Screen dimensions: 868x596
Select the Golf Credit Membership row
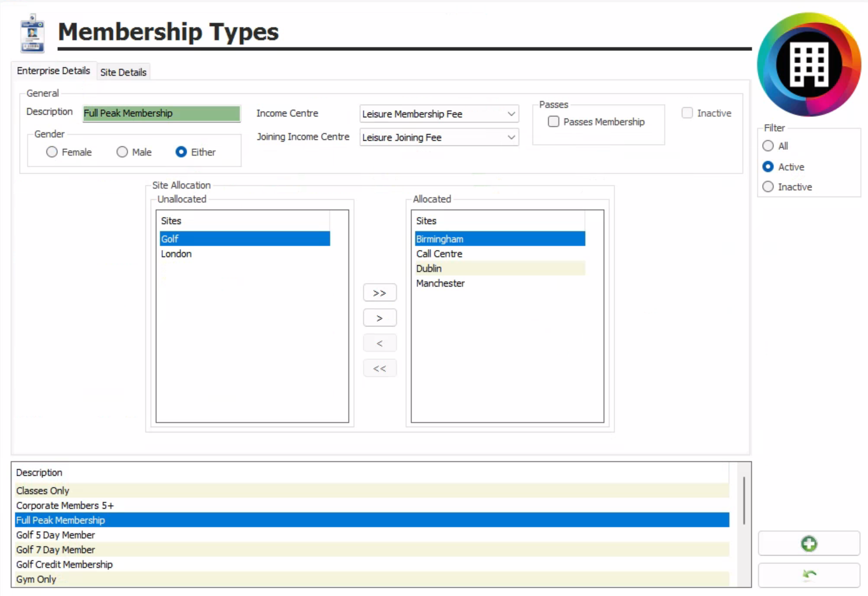[372, 565]
